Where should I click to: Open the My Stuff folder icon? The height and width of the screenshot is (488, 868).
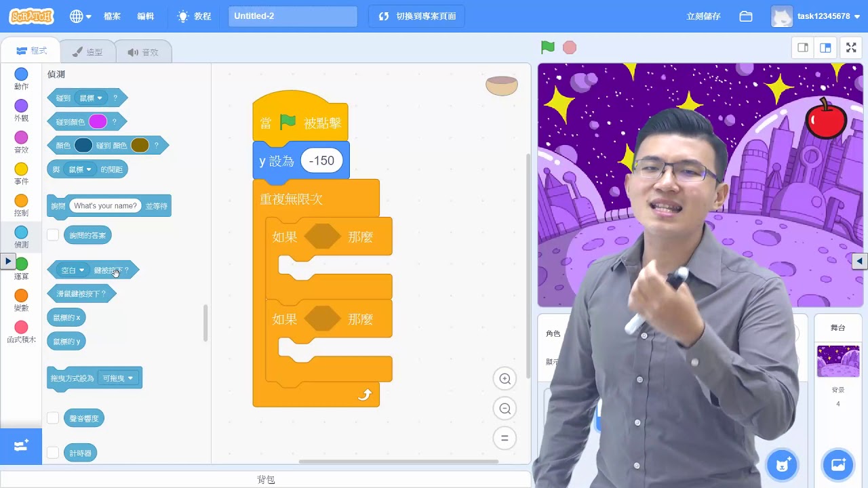[746, 16]
